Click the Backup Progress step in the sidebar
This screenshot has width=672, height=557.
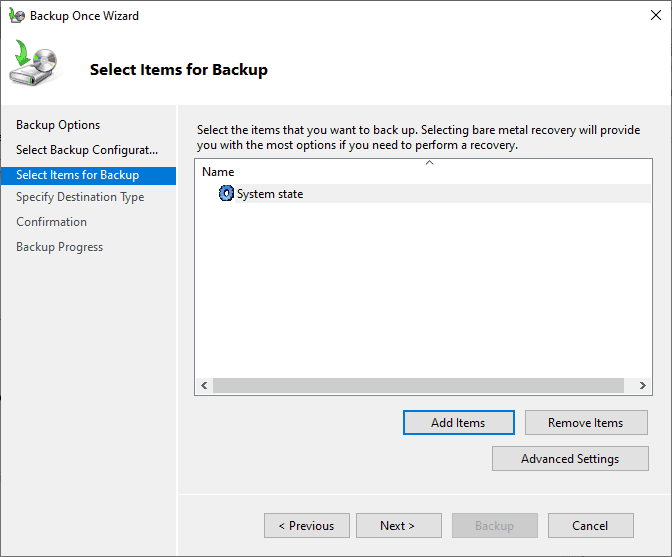[x=59, y=247]
